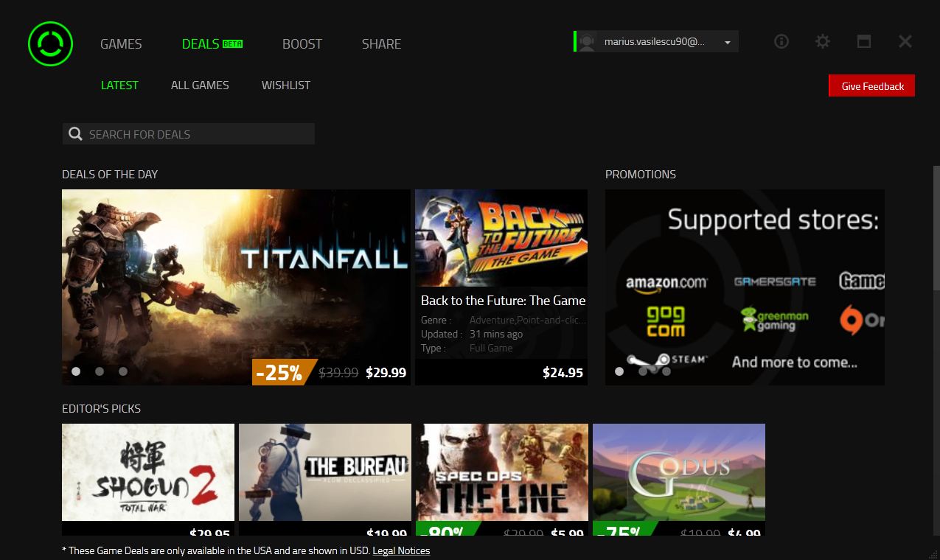Click the Green Man Gaming logo
This screenshot has height=560, width=940.
(x=774, y=319)
